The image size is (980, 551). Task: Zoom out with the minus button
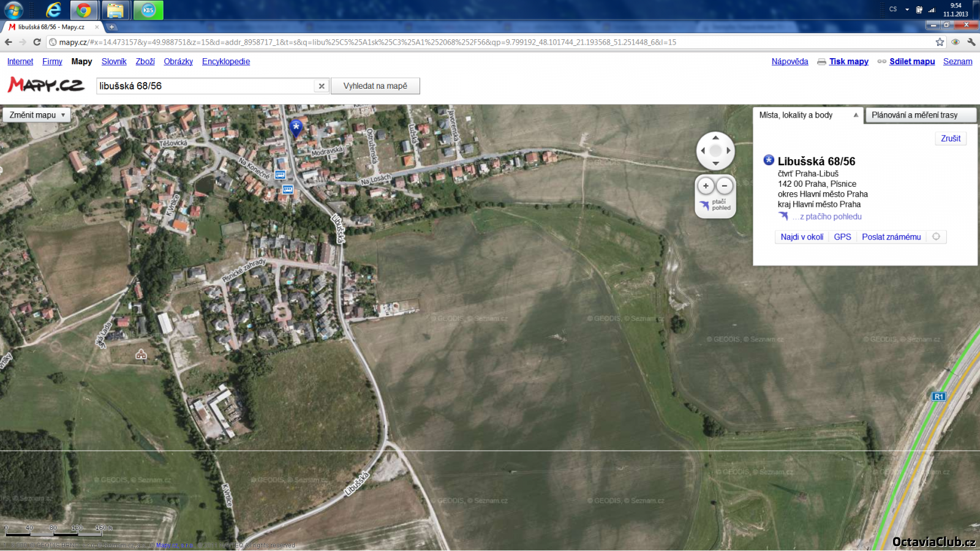(725, 186)
